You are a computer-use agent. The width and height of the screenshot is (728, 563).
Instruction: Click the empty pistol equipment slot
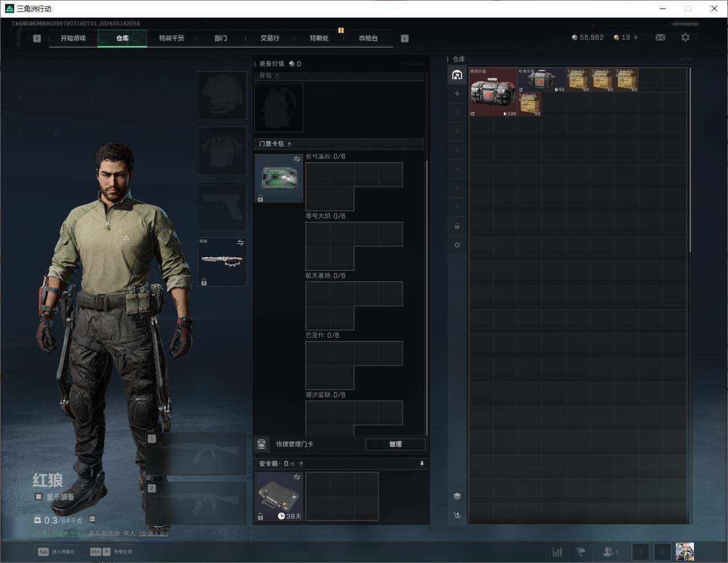(x=223, y=206)
